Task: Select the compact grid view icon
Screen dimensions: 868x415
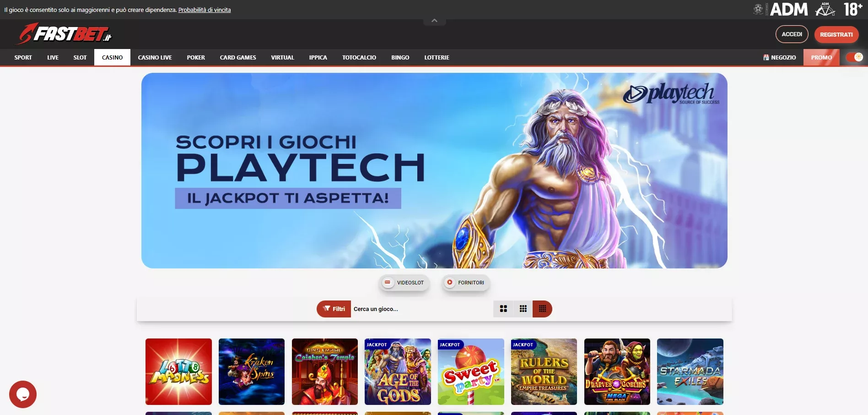Action: [543, 309]
